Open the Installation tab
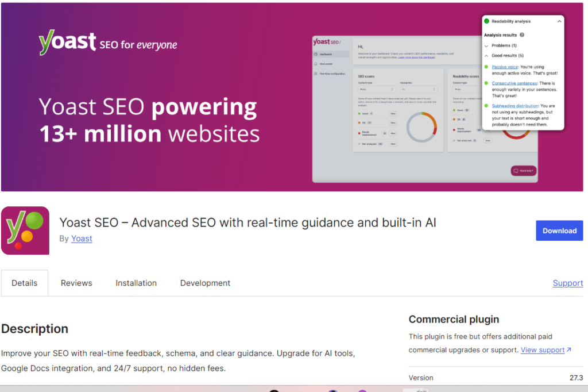 click(x=136, y=283)
